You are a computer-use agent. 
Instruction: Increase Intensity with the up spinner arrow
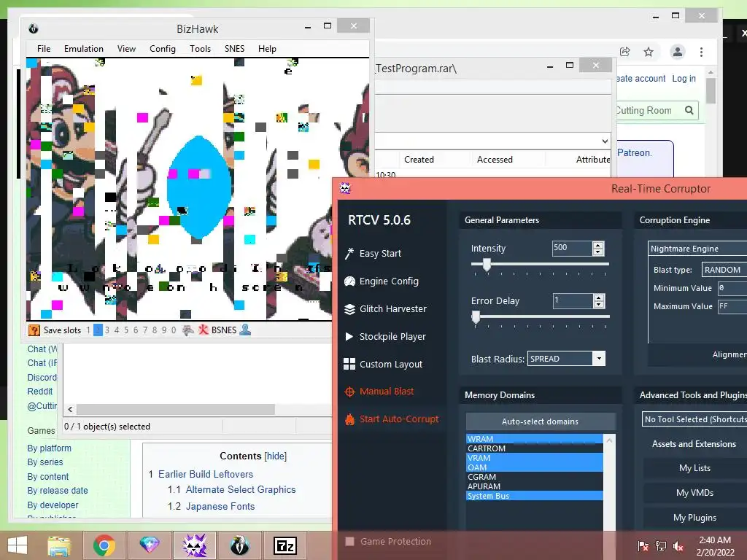click(598, 245)
